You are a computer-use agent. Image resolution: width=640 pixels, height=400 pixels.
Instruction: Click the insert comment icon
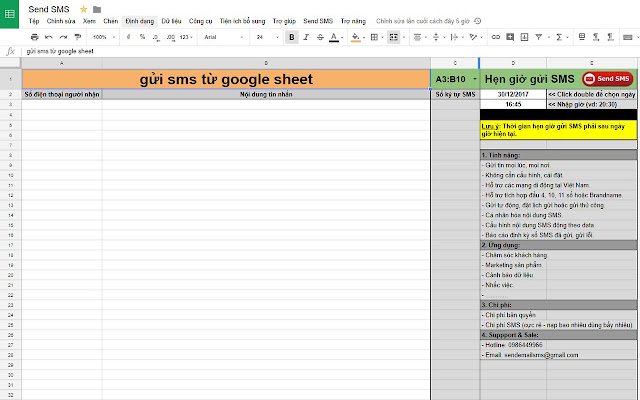[510, 37]
